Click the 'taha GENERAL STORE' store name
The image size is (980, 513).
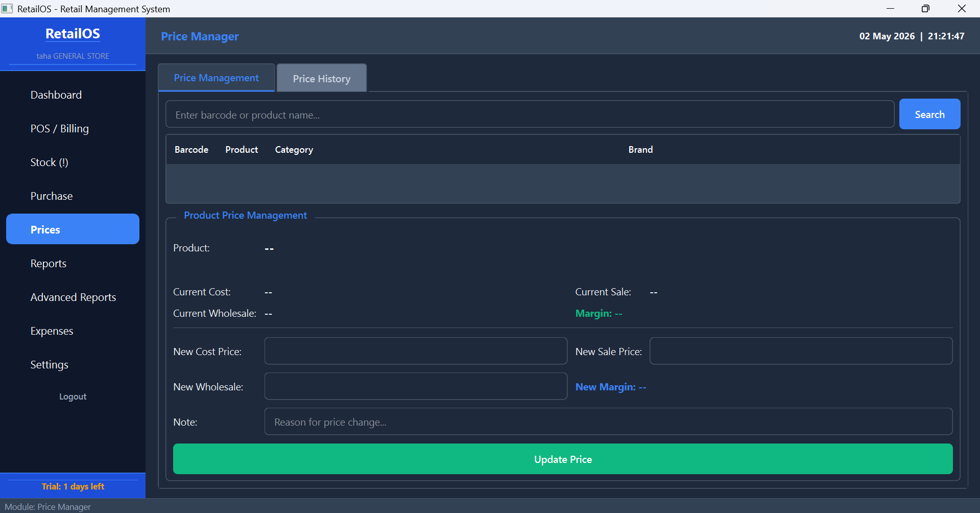pyautogui.click(x=73, y=56)
